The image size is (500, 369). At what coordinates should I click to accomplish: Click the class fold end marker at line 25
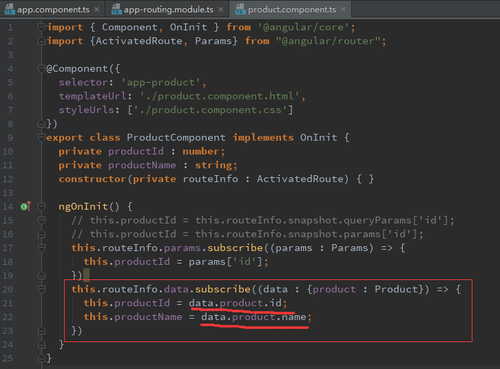[42, 358]
